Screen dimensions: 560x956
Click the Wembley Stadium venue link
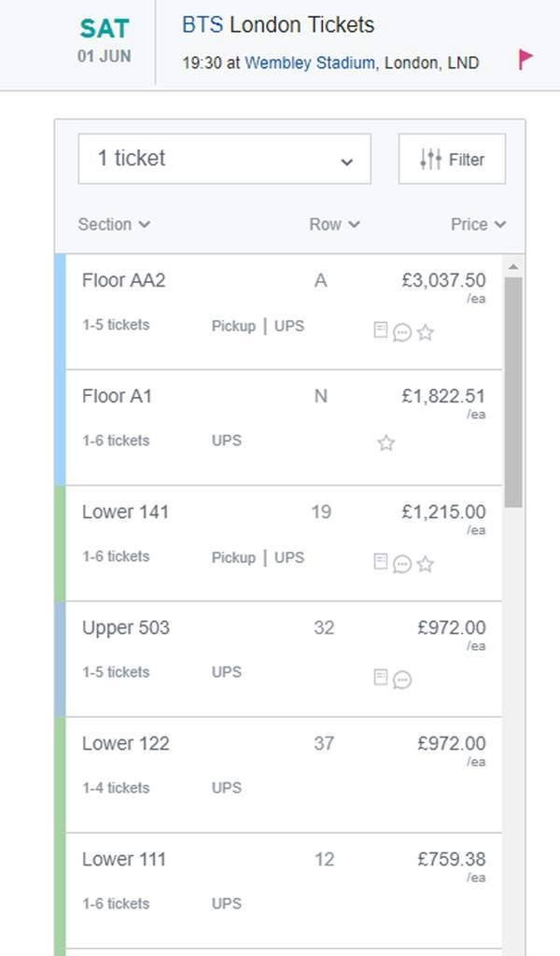tap(309, 63)
